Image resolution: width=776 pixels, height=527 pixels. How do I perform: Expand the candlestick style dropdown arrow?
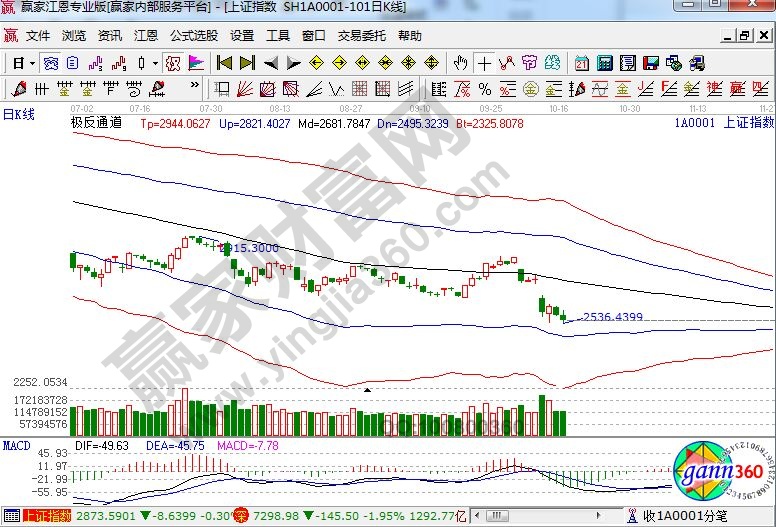155,62
